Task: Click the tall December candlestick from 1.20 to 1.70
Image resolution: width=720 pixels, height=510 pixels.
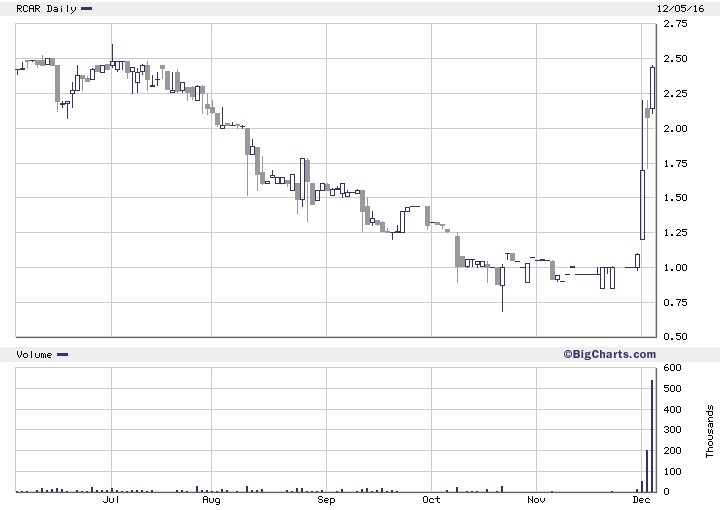Action: click(642, 205)
